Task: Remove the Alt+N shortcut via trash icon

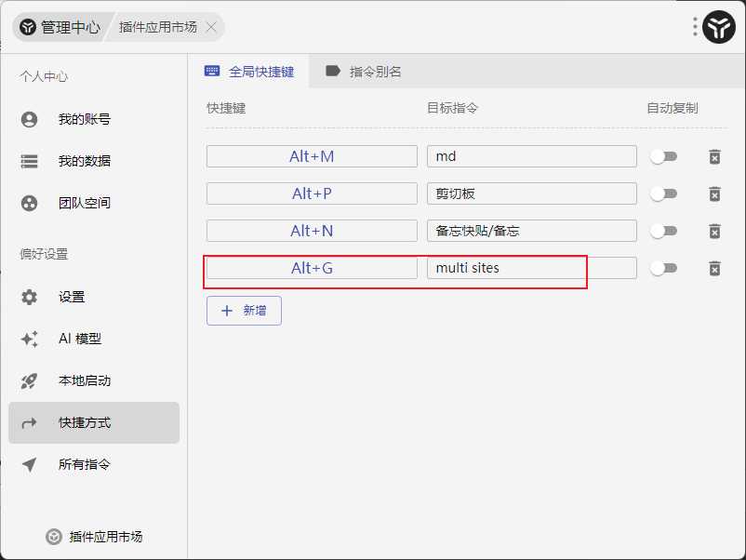Action: 714,231
